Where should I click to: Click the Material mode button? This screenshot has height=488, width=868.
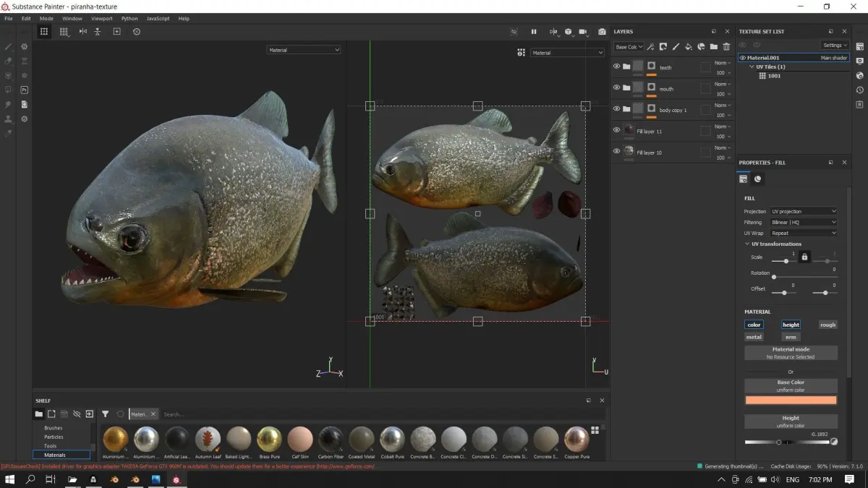click(791, 353)
